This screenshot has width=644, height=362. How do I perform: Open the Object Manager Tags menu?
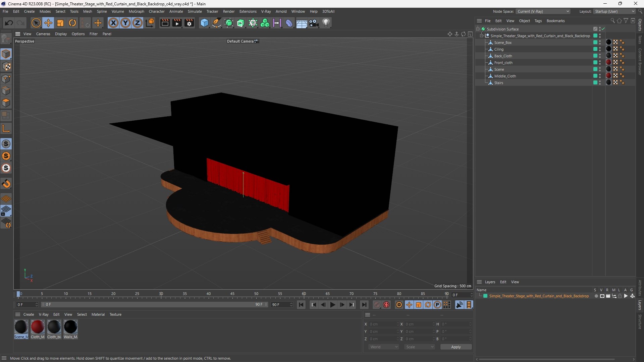click(538, 21)
